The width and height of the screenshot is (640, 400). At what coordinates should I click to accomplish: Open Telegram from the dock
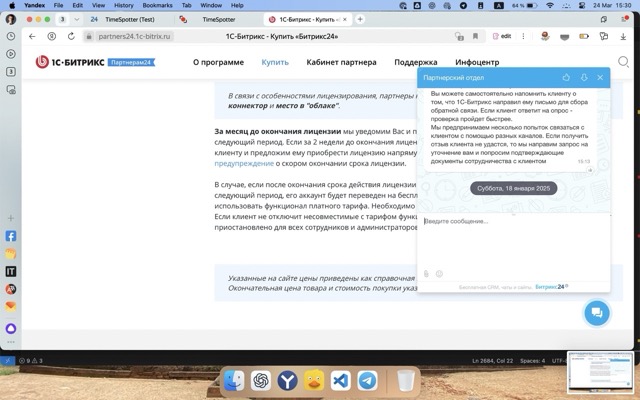click(367, 380)
